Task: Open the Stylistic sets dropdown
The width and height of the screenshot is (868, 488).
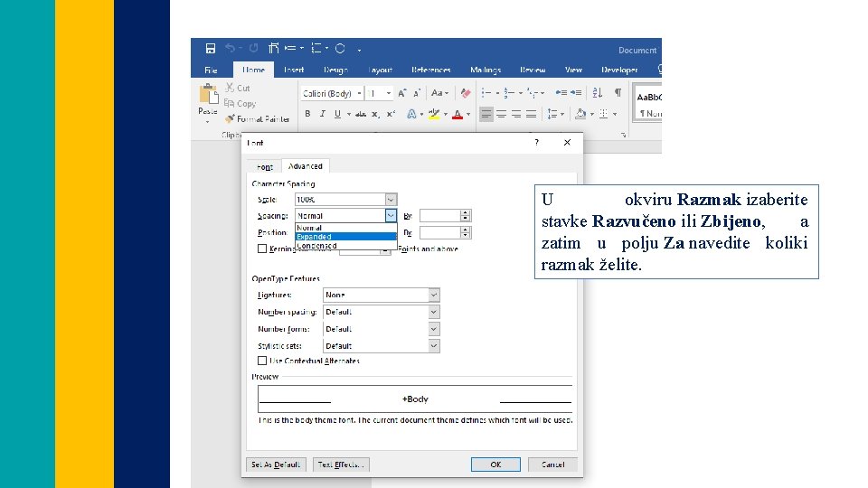Action: tap(382, 346)
